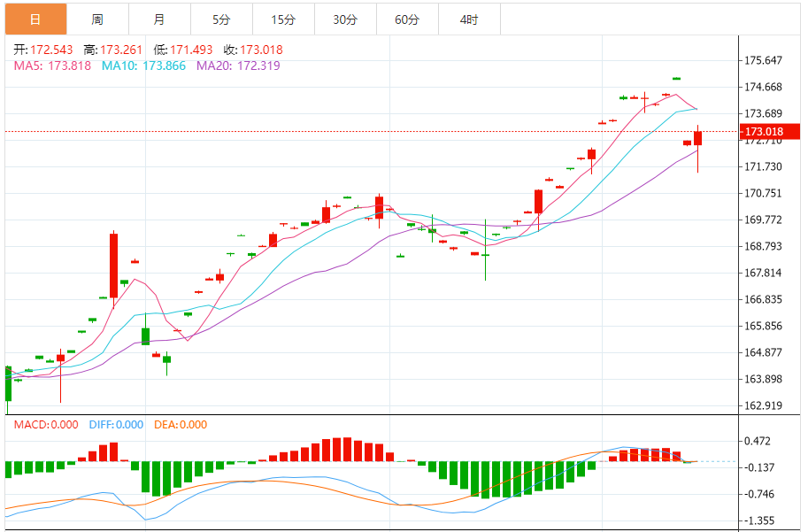Open the 5分 timeframe tab
This screenshot has height=532, width=808.
(x=221, y=19)
